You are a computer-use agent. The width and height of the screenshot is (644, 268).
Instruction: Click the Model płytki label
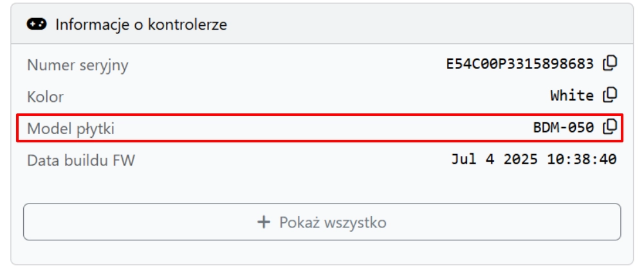point(71,129)
